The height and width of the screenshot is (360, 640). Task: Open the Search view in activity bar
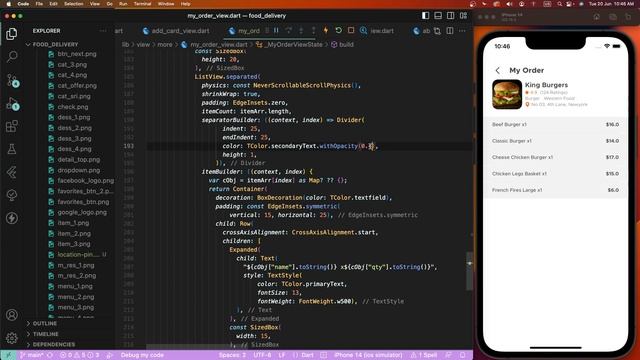click(x=12, y=56)
